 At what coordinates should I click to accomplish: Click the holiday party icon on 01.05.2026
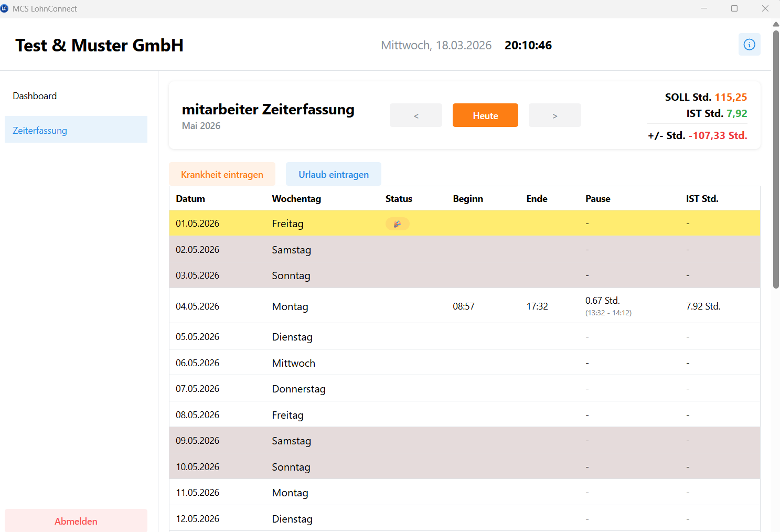point(397,224)
